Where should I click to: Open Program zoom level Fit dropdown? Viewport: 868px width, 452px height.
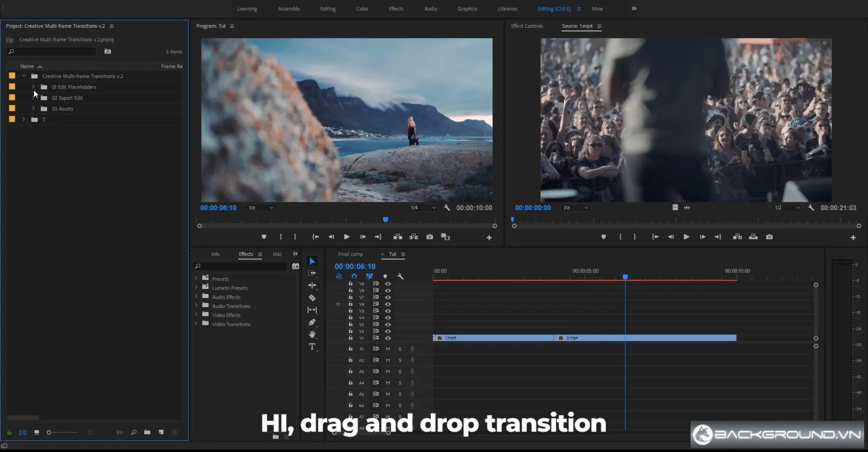point(261,208)
